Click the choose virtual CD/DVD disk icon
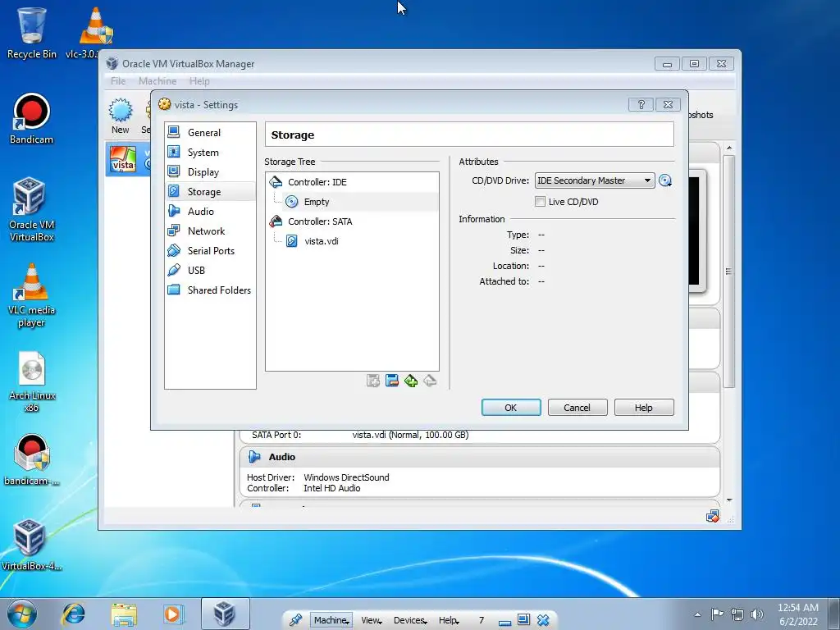 664,180
